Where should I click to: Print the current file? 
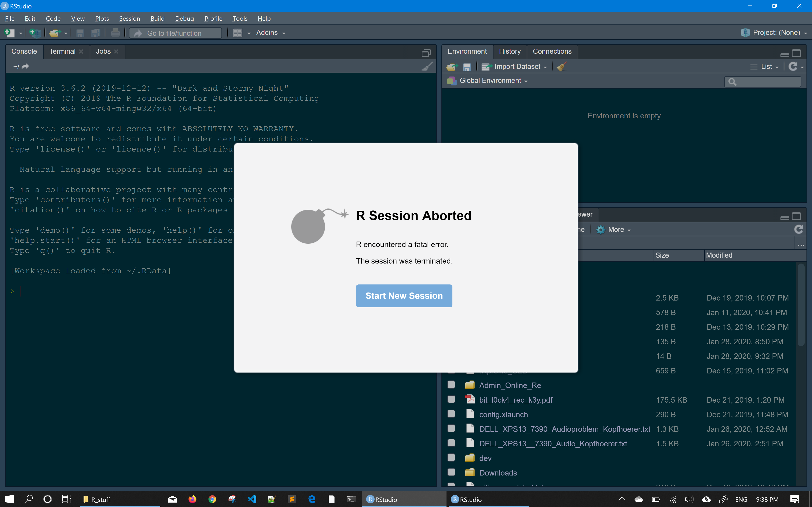click(115, 33)
